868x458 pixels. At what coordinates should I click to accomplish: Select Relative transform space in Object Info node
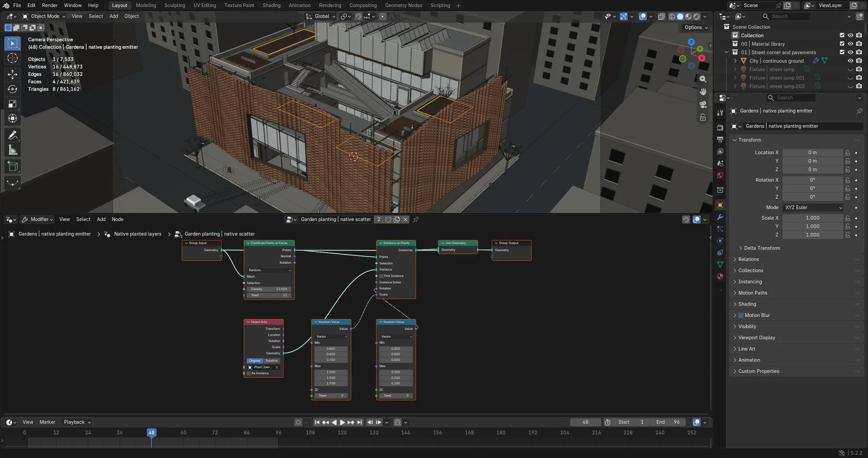point(272,361)
